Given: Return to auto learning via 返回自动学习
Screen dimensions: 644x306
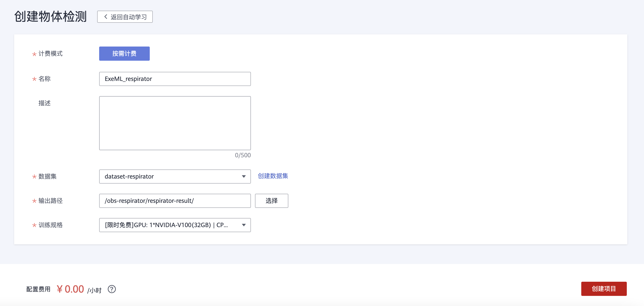Looking at the screenshot, I should pyautogui.click(x=128, y=17).
